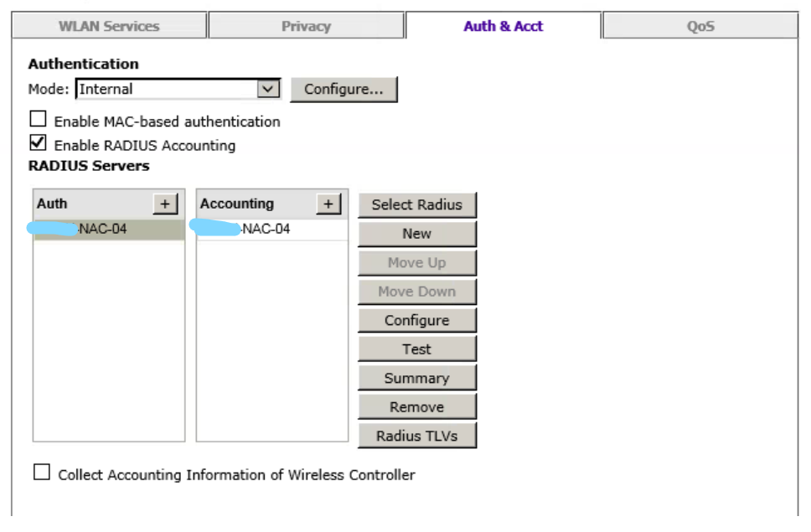Uncheck Enable RADIUS Accounting

39,143
